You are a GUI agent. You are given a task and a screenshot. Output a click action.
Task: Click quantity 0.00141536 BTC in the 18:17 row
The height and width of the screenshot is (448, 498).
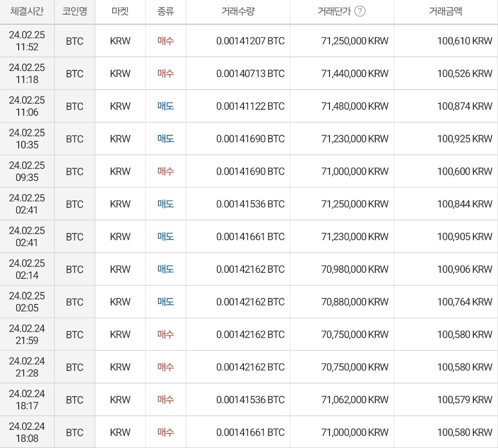click(x=251, y=400)
